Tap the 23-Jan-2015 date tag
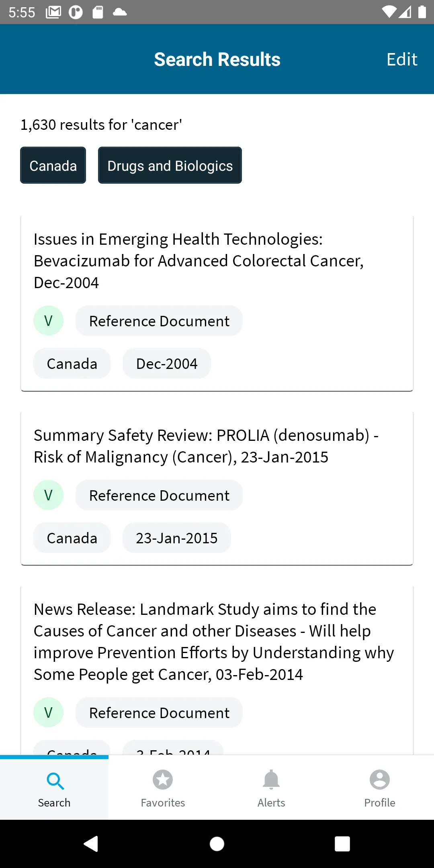Screen dimensions: 434x868 177,538
